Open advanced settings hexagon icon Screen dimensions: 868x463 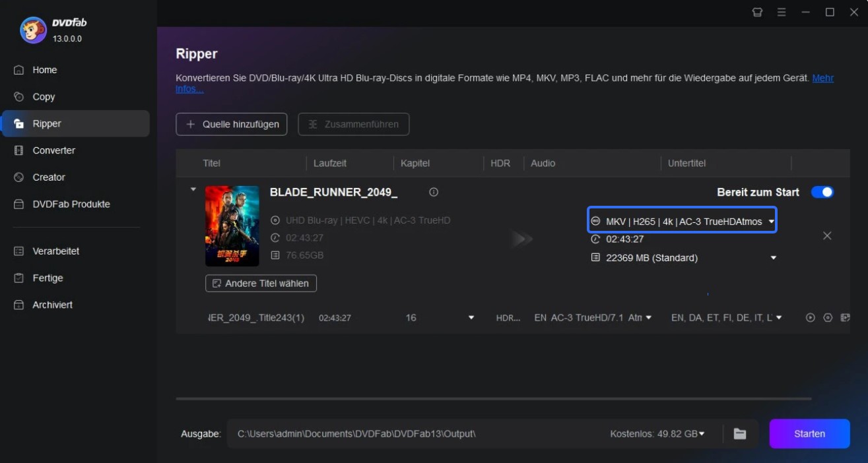coord(828,318)
